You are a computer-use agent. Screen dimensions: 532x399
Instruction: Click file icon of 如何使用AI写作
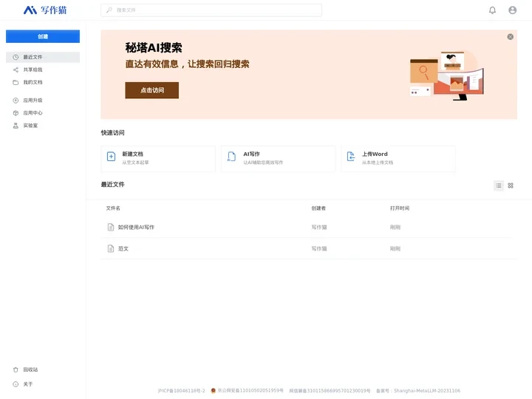click(x=111, y=228)
